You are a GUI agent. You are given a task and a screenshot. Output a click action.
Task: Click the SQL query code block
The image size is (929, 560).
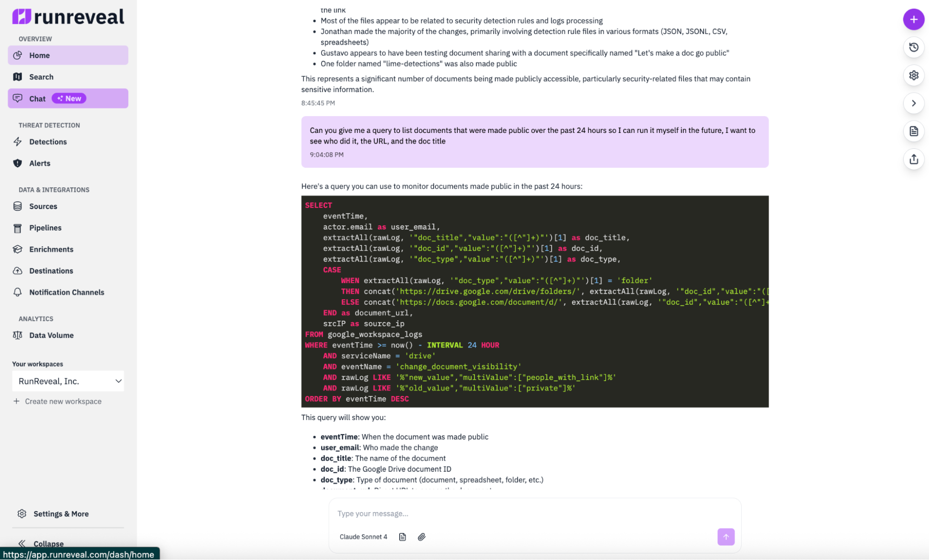[535, 302]
